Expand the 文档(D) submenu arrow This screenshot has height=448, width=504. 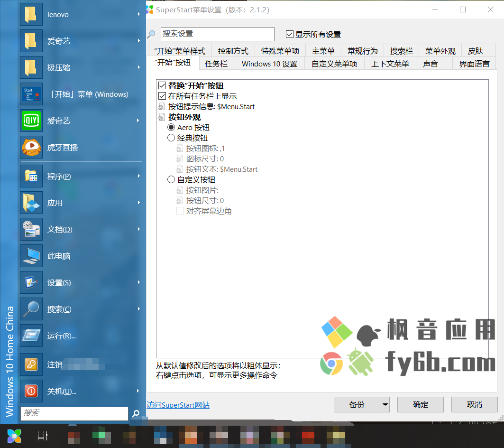point(138,229)
